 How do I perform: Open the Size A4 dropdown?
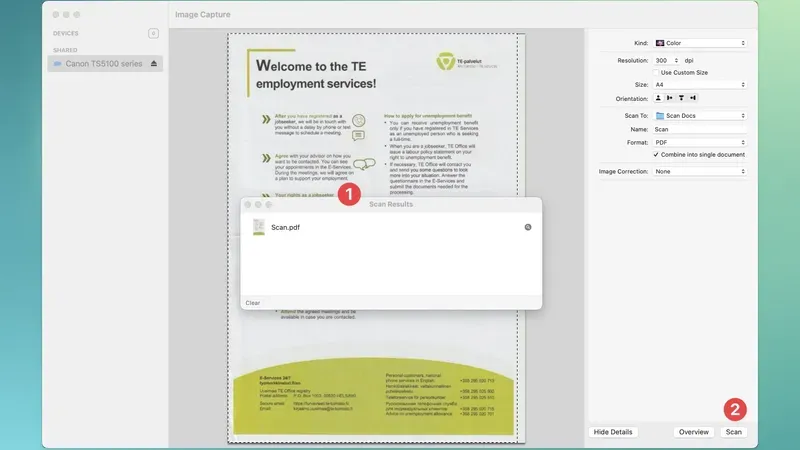click(x=700, y=85)
